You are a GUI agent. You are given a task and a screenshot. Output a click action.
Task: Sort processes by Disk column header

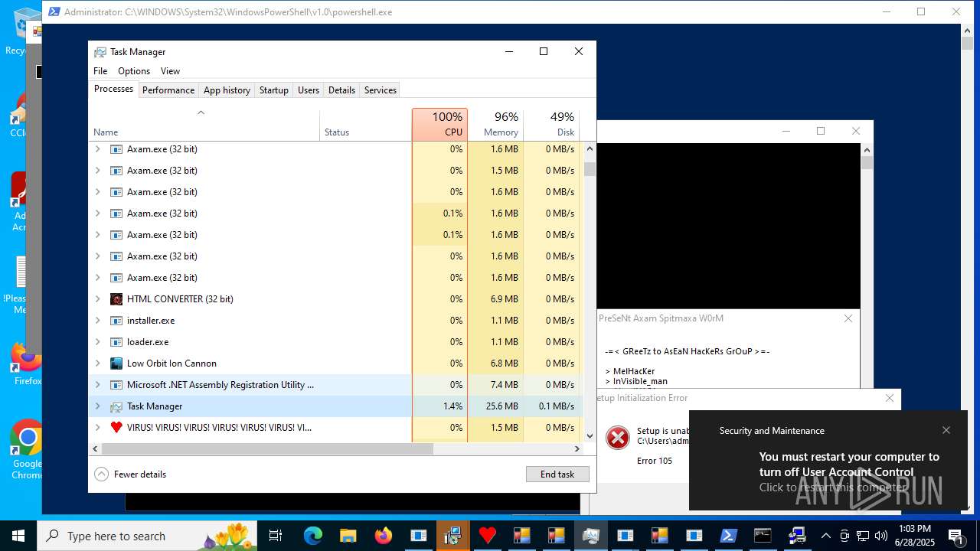pos(551,124)
